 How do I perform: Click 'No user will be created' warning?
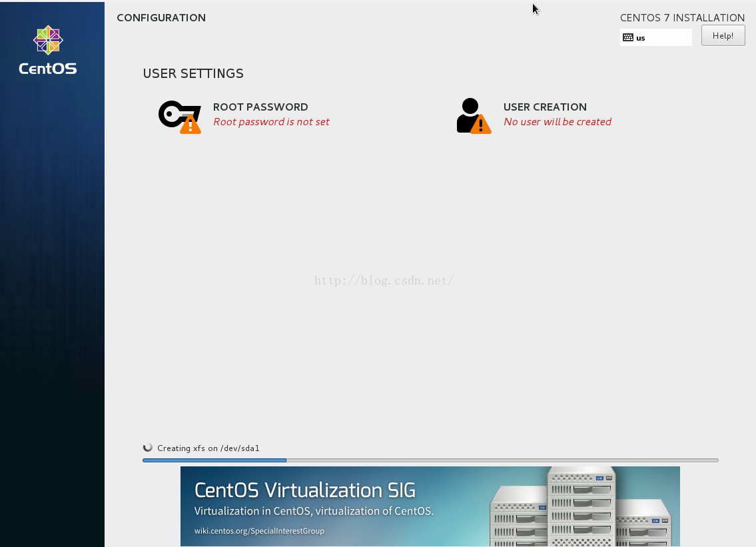(558, 122)
